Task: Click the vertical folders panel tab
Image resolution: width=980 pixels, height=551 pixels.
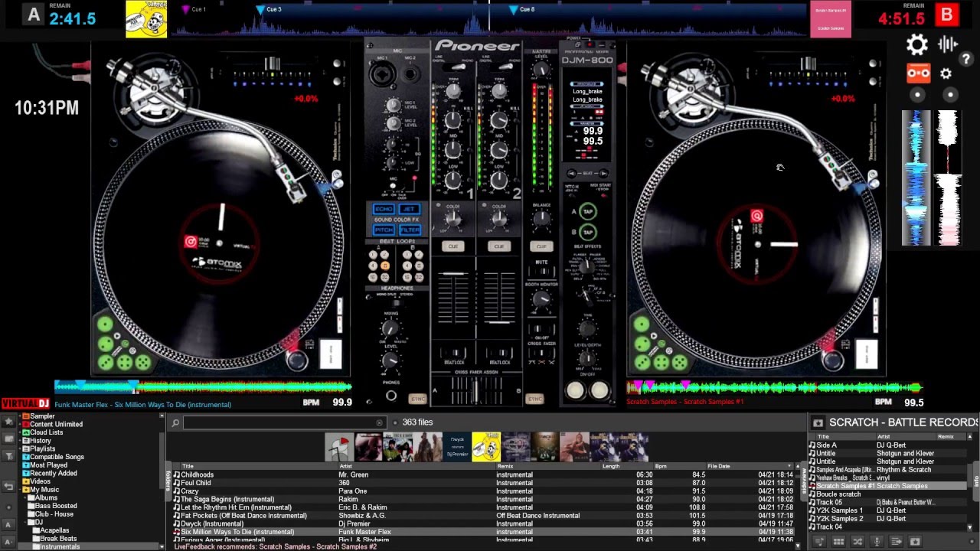Action: (168, 481)
